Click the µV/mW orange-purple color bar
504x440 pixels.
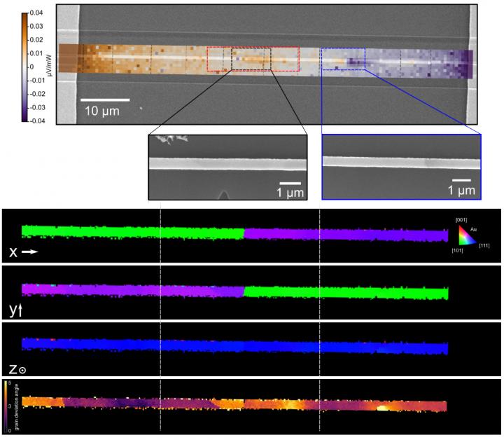click(24, 67)
